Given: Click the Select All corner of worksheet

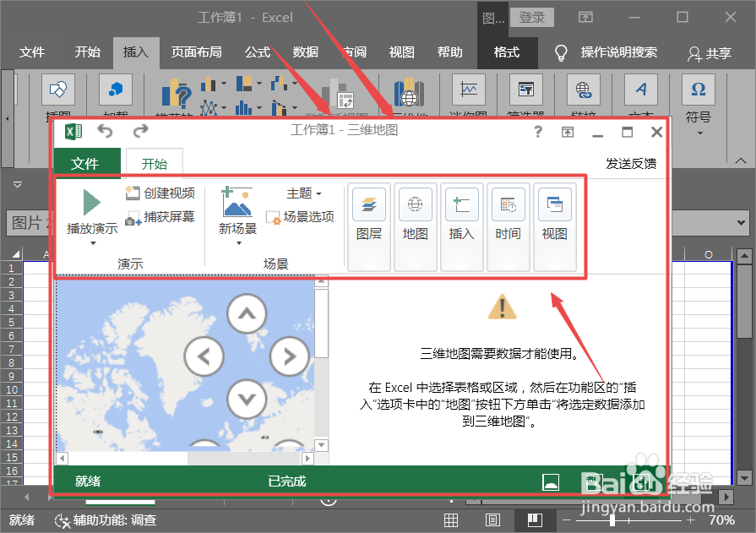Looking at the screenshot, I should (14, 253).
